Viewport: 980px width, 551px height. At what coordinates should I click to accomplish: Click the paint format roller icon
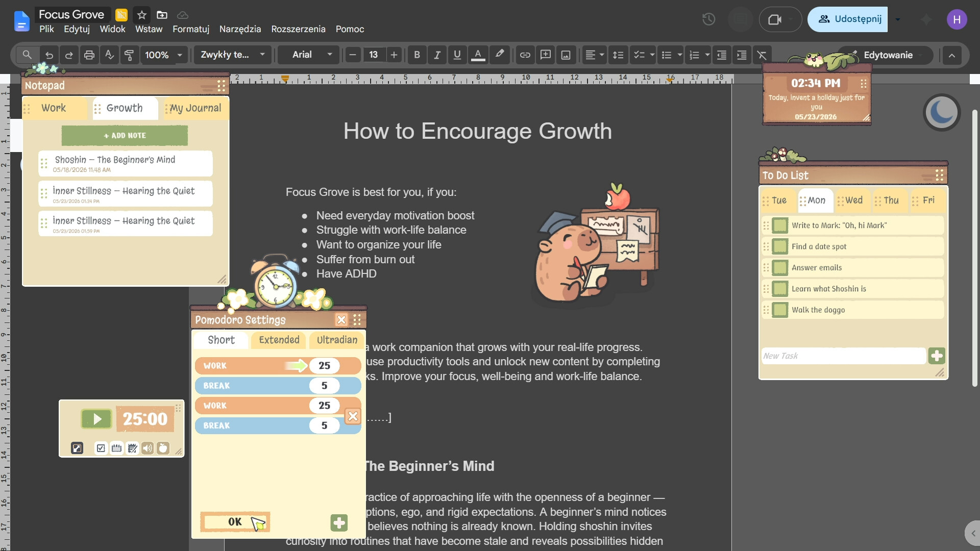(x=129, y=55)
